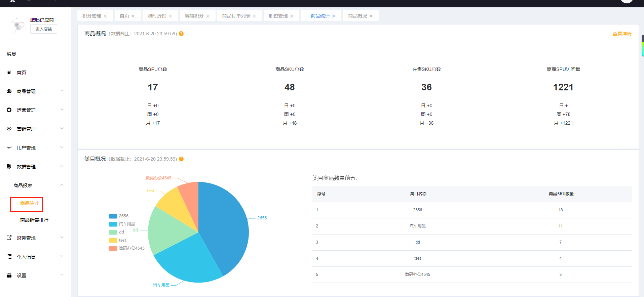Click the home icon beside 首页
The image size is (644, 297).
[x=9, y=72]
